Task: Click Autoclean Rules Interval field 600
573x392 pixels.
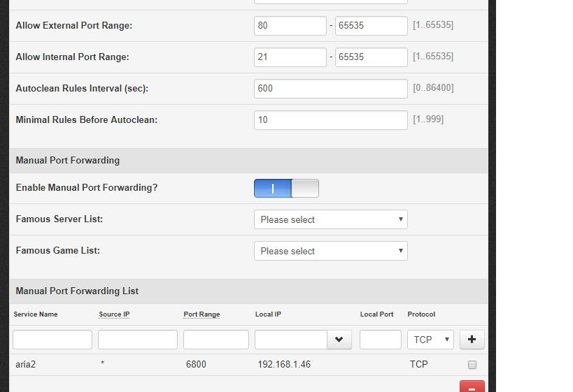Action: click(x=331, y=88)
